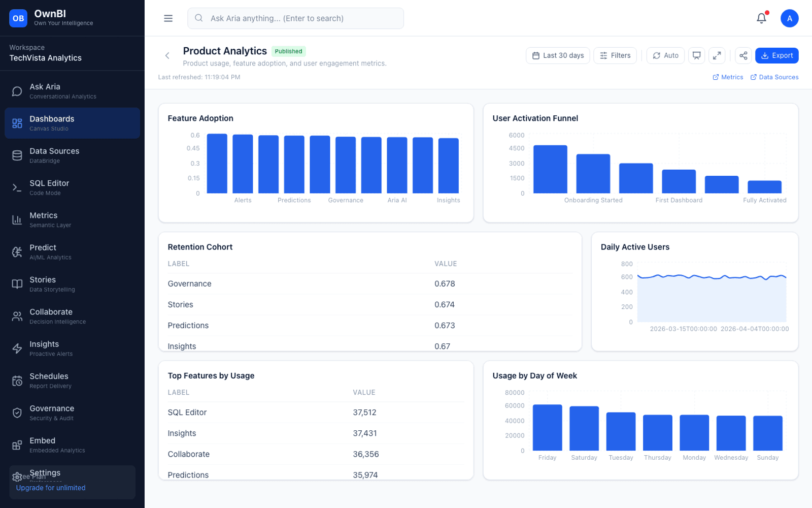Click the Governance shield icon
This screenshot has height=508, width=812.
click(17, 412)
